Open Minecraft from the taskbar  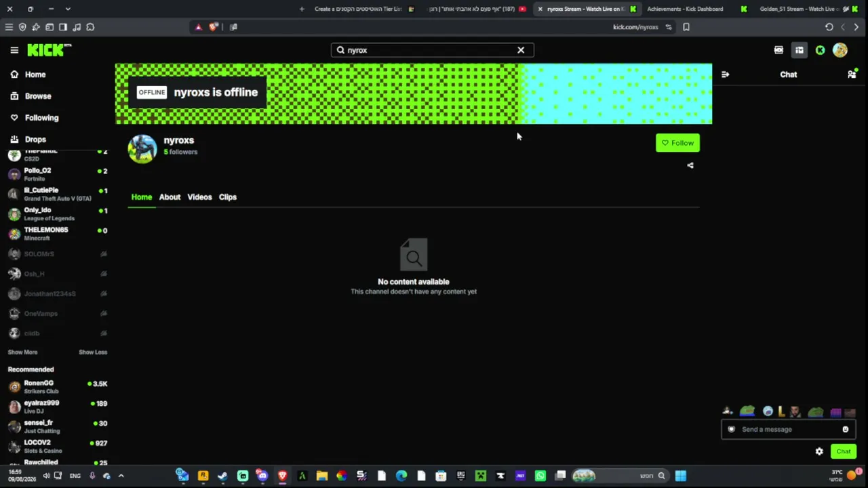coord(481,476)
